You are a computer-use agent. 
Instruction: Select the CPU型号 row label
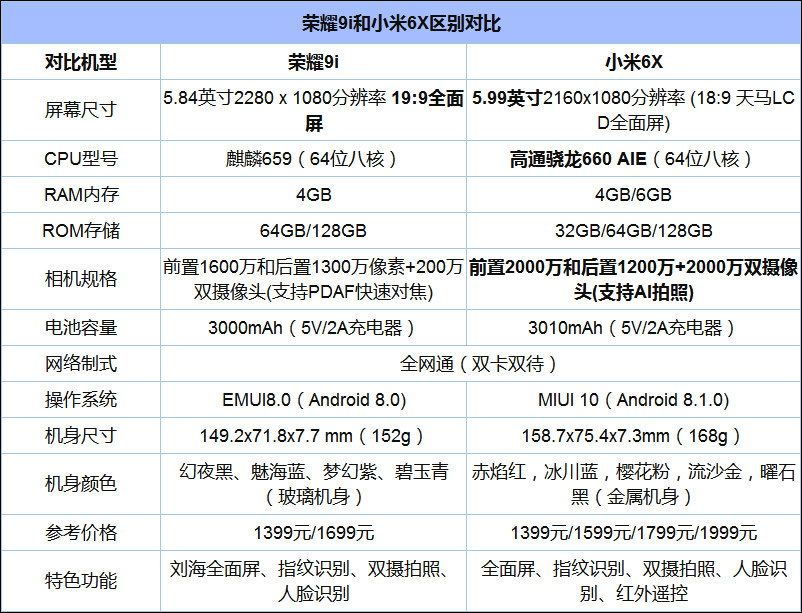(81, 159)
